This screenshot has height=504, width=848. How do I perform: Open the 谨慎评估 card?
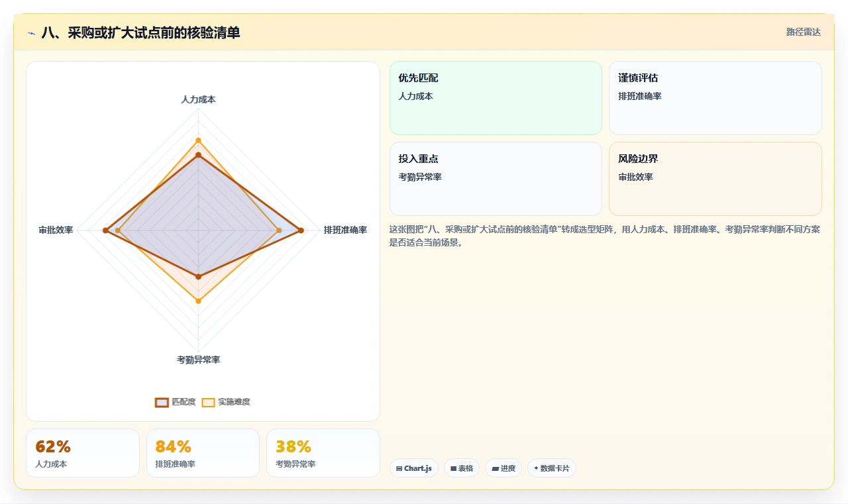(715, 98)
